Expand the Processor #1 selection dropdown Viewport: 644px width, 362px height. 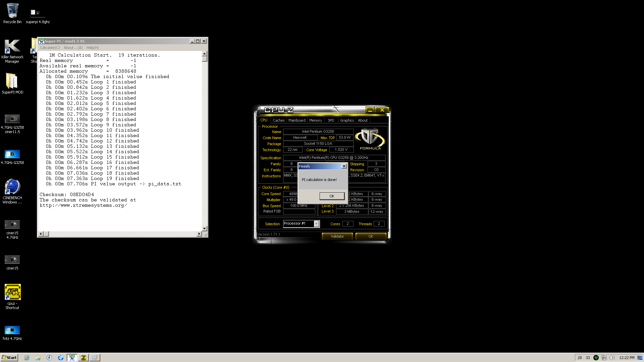point(316,224)
